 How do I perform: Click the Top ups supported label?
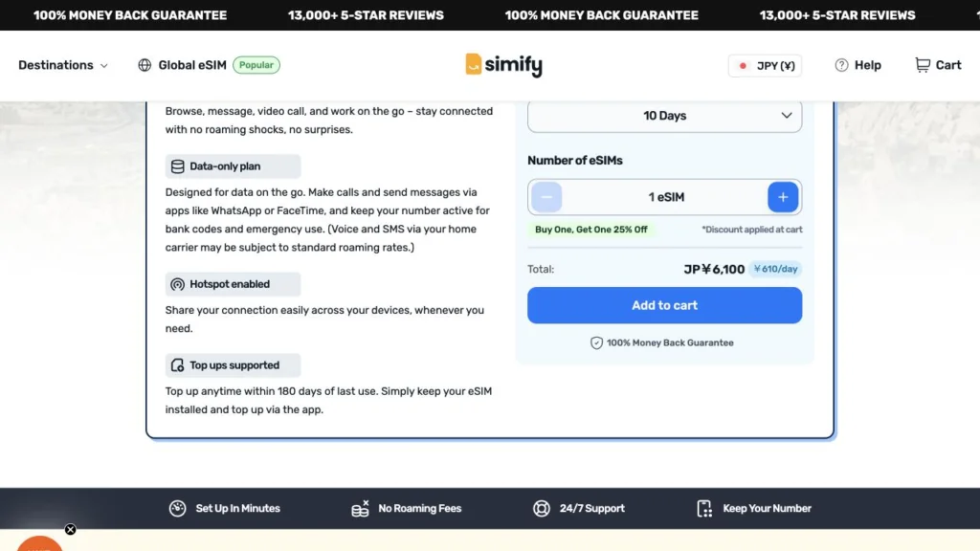point(234,365)
